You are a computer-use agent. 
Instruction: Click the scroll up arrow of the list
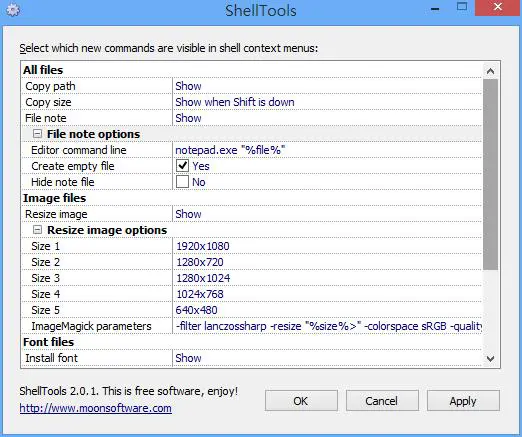click(490, 71)
